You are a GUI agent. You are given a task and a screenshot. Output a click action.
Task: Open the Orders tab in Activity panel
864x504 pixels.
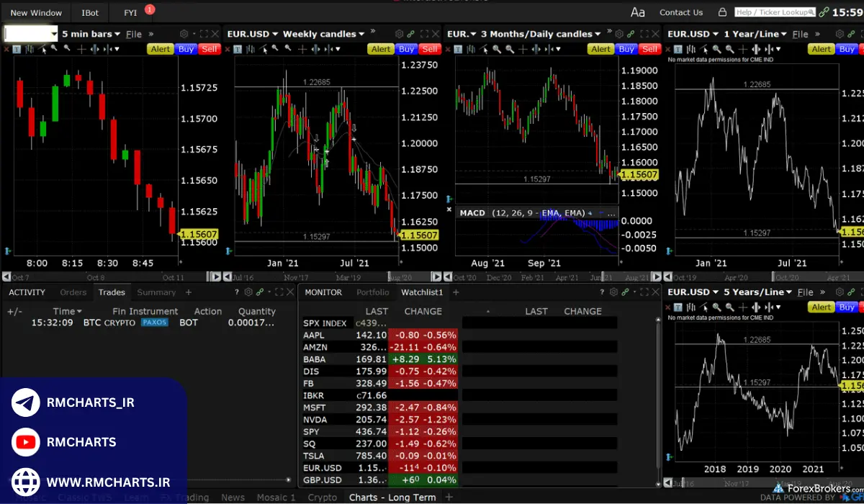pyautogui.click(x=73, y=292)
